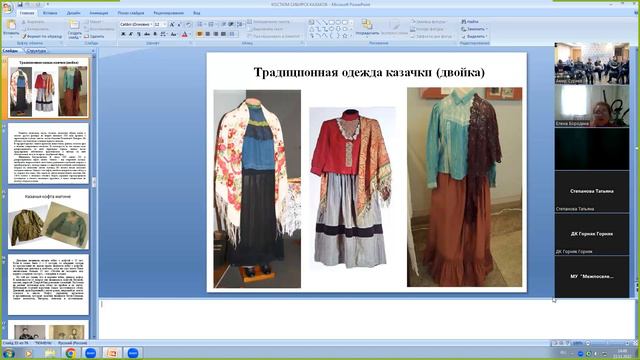Click the Quick Styles (Экспресс-стили) button
The height and width of the screenshot is (360, 640).
pyautogui.click(x=394, y=27)
